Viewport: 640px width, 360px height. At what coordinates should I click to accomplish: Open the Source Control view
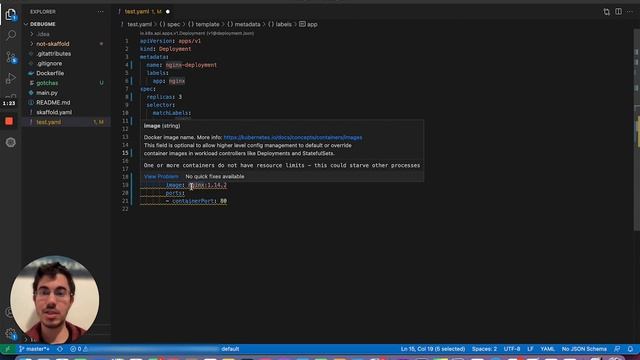(x=11, y=57)
